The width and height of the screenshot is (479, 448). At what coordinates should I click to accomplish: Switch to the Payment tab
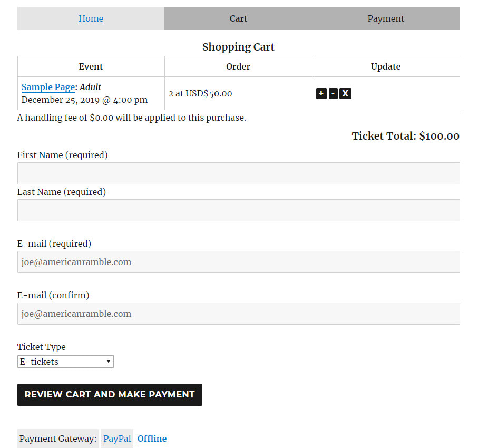[385, 18]
